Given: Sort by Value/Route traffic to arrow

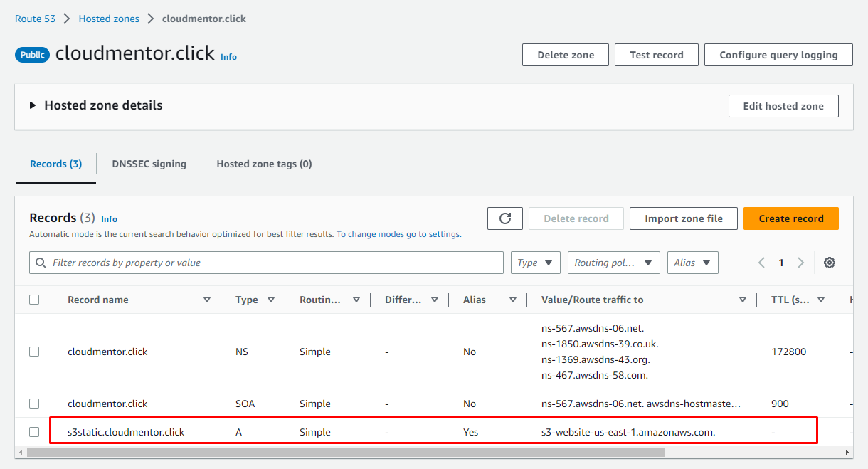Looking at the screenshot, I should tap(743, 300).
